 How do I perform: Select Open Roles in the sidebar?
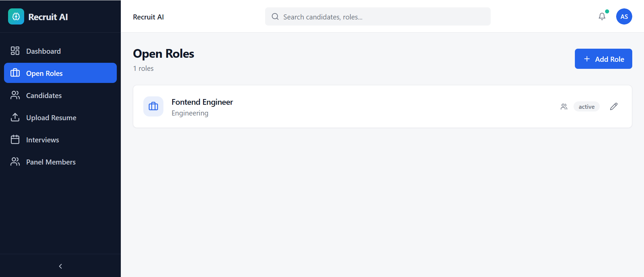(x=44, y=73)
